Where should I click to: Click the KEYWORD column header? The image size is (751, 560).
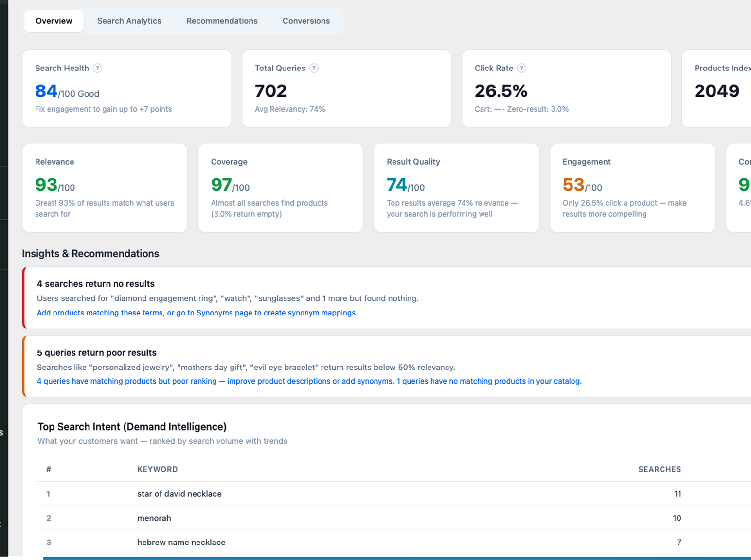point(157,469)
